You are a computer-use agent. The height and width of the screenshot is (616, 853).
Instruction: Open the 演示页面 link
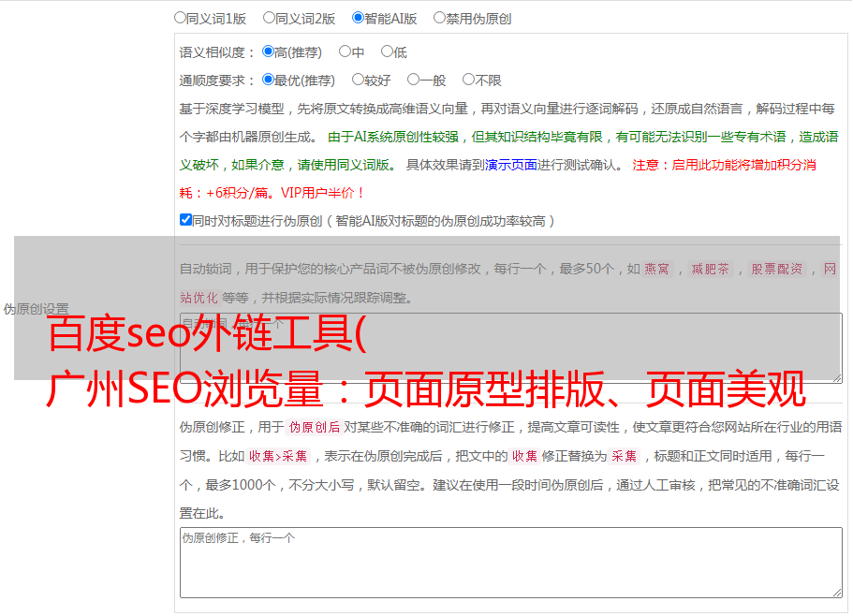511,165
